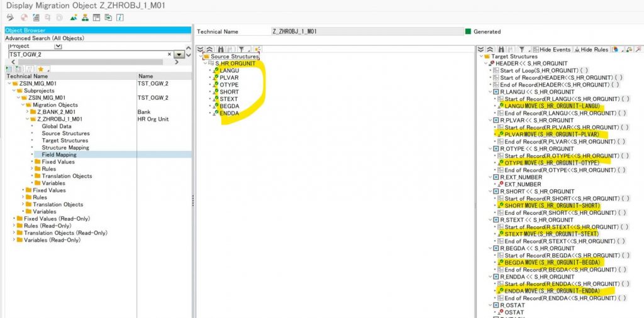644x318 pixels.
Task: Collapse the Subprojects node
Action: point(14,90)
